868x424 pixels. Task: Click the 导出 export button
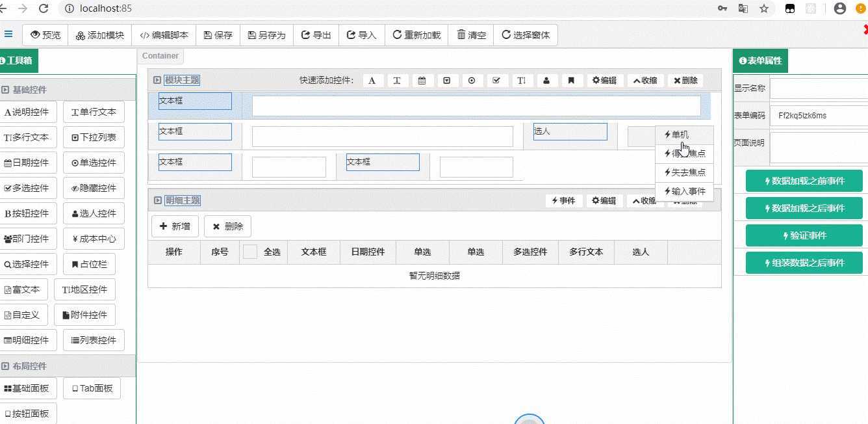point(316,35)
